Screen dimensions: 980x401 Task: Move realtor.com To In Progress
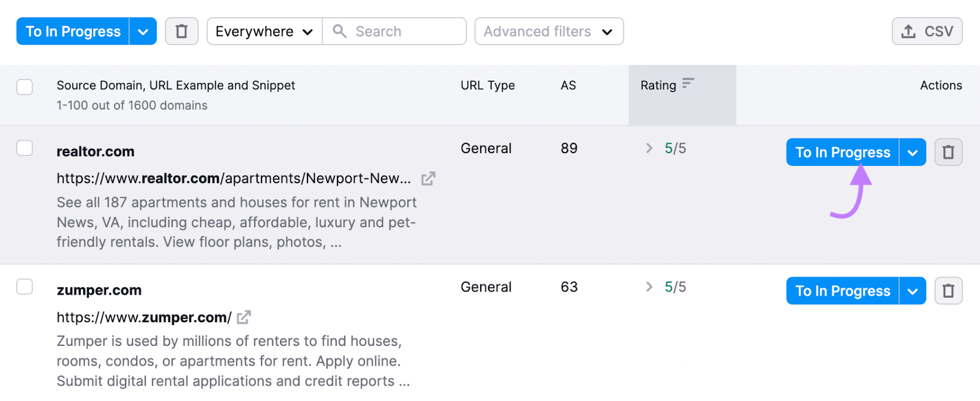pos(842,152)
